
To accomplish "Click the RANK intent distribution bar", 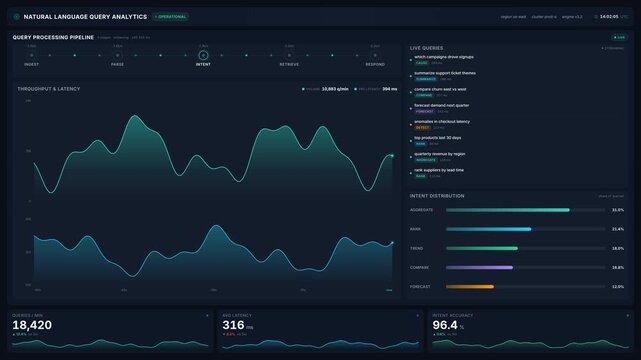I will [x=489, y=229].
